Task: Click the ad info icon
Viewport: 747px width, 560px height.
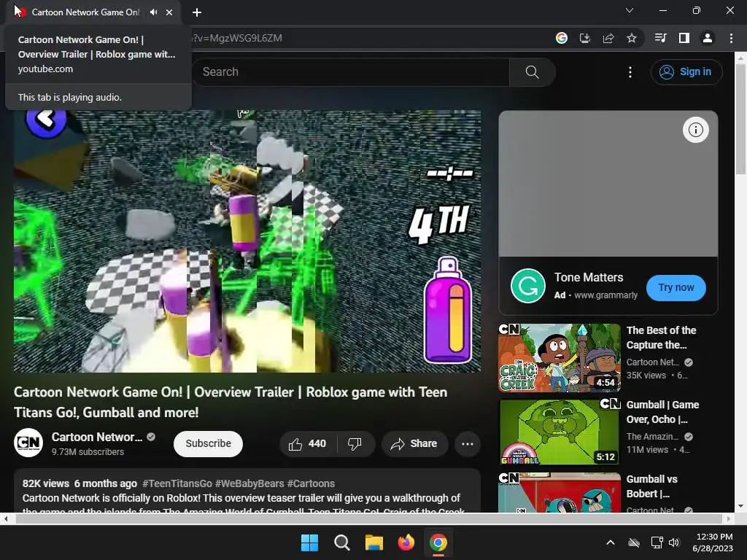Action: point(695,130)
